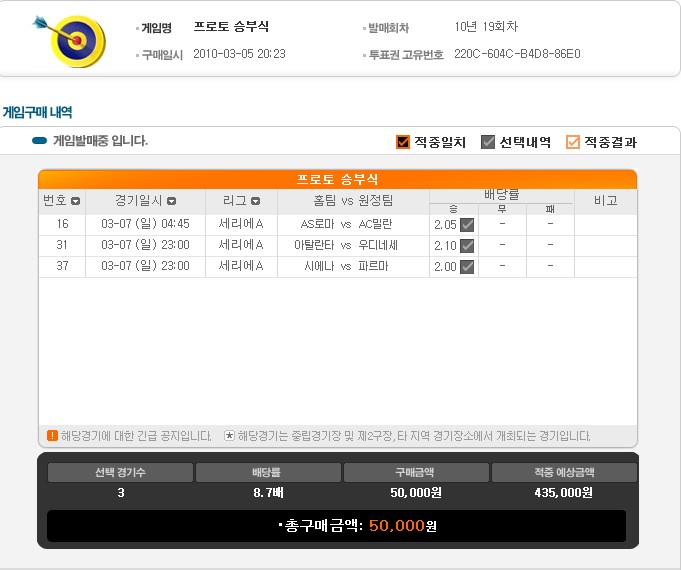Image resolution: width=681 pixels, height=570 pixels.
Task: Click 세리에A league in the AS로마 row
Action: (x=241, y=224)
